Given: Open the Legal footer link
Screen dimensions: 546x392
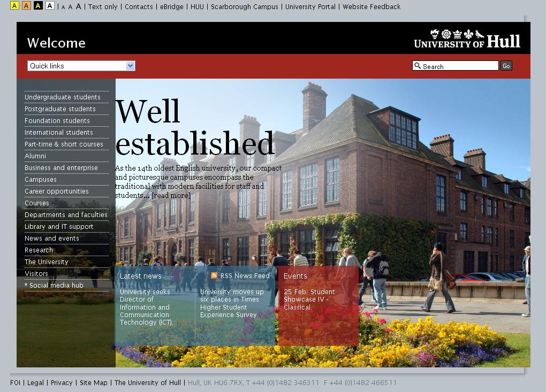Looking at the screenshot, I should (x=35, y=382).
